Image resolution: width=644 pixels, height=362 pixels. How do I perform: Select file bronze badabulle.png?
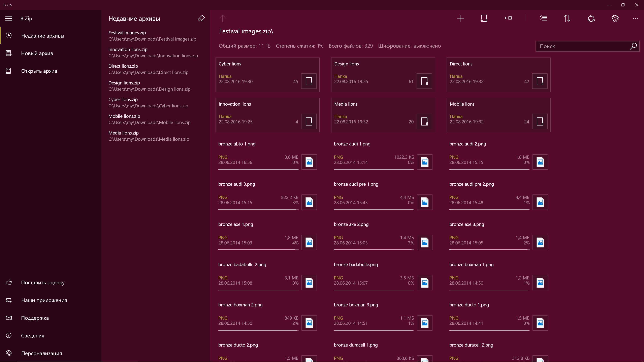click(x=383, y=276)
